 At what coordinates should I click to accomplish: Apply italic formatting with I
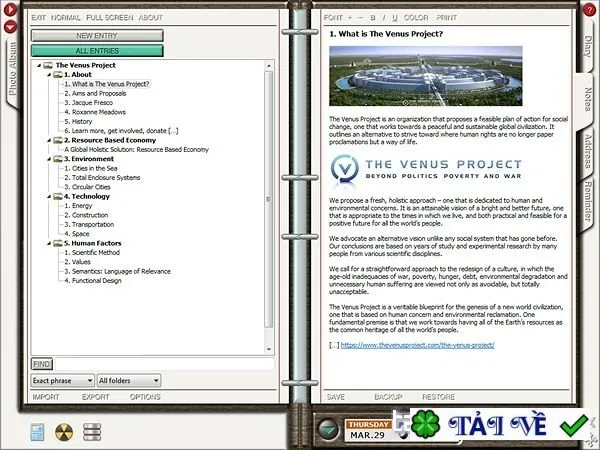pos(384,18)
